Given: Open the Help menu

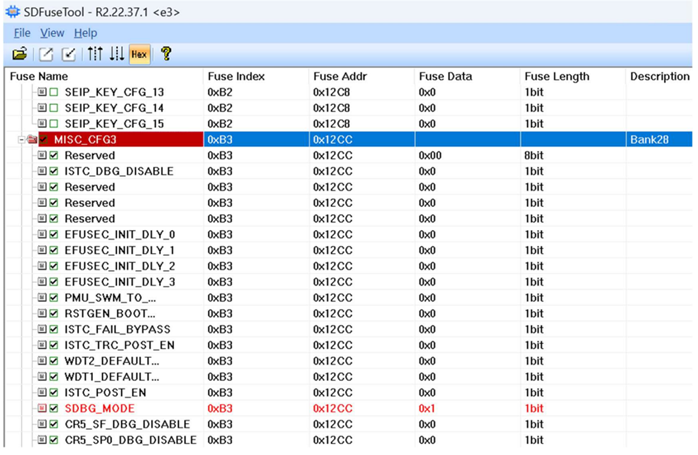Looking at the screenshot, I should point(86,33).
